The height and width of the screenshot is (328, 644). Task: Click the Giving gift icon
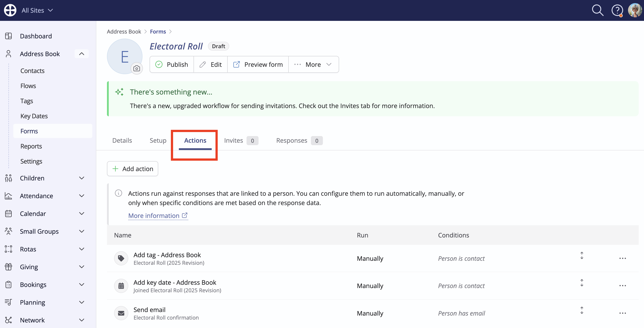[8, 267]
